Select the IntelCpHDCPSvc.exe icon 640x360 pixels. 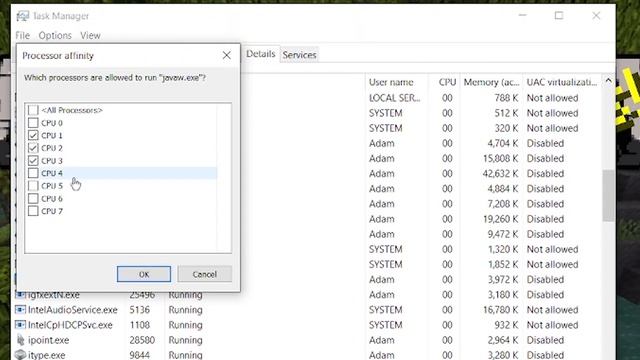click(x=20, y=325)
